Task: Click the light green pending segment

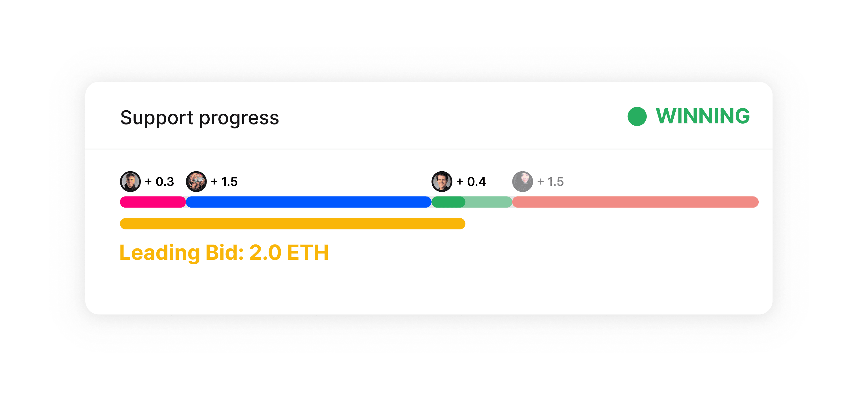Action: click(489, 202)
